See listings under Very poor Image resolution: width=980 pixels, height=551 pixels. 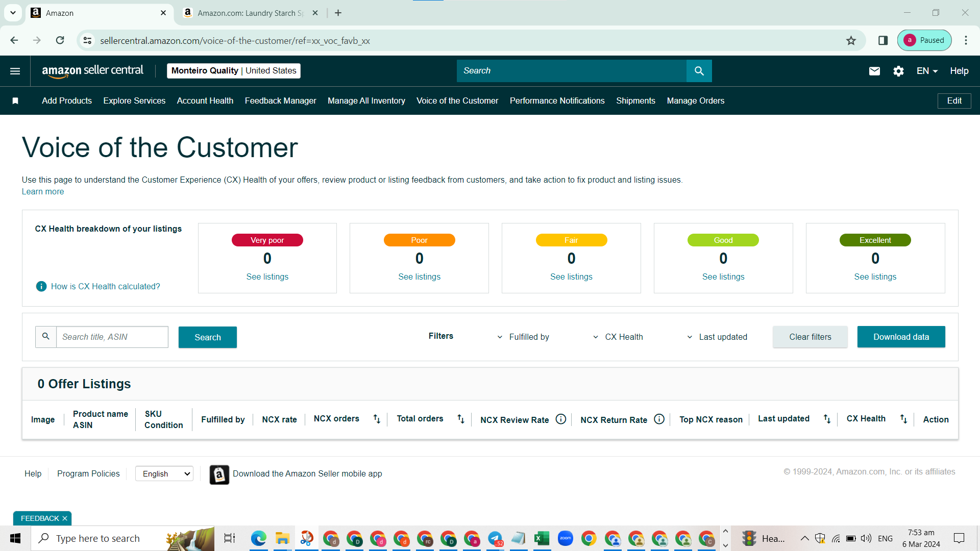pos(267,277)
